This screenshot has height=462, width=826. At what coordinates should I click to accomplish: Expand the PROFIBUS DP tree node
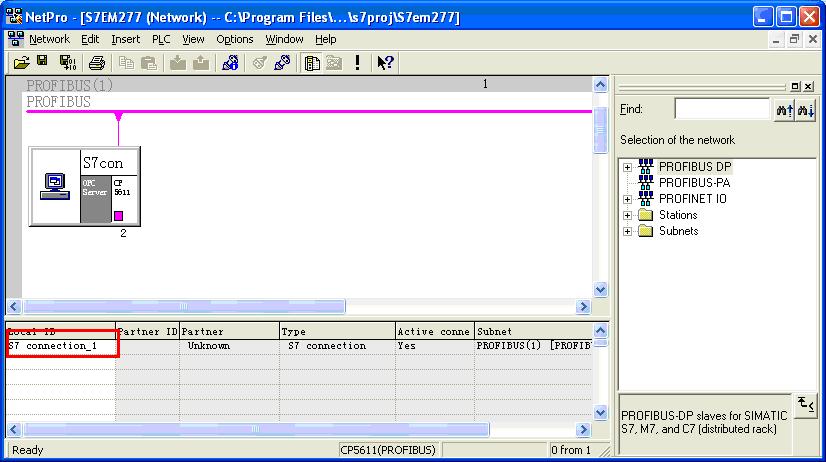pyautogui.click(x=627, y=168)
